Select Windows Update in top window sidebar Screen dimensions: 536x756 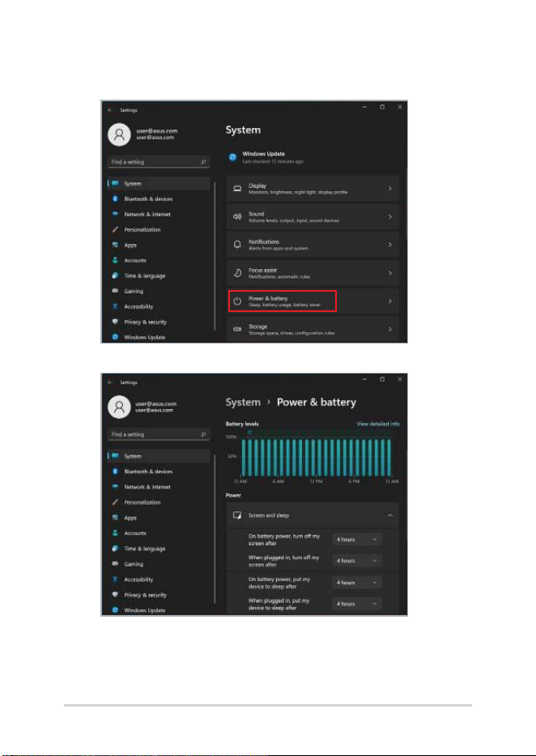coord(159,337)
